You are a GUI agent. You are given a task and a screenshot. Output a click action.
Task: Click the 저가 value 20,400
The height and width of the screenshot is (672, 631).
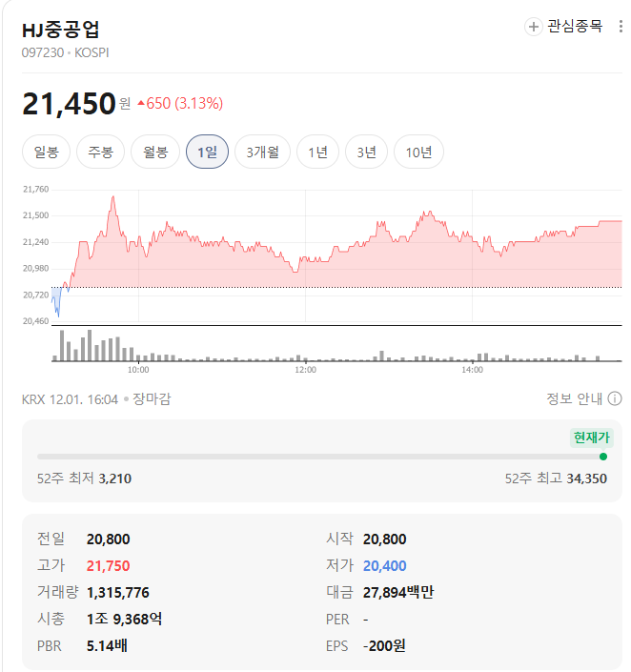pos(384,565)
